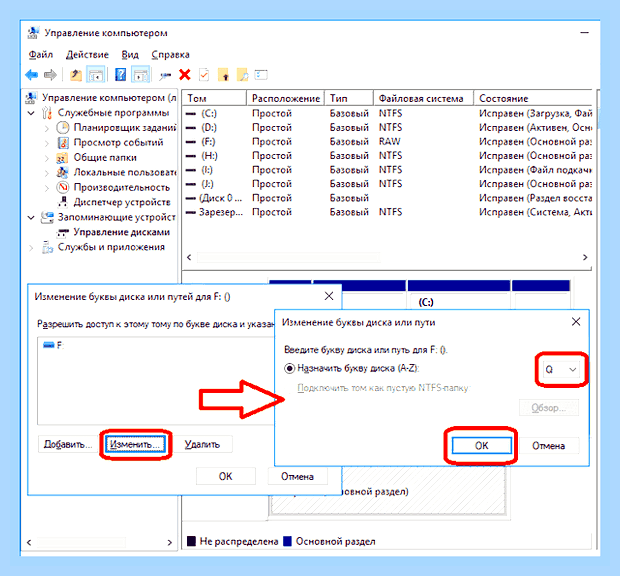Select Производительность in tree
This screenshot has height=576, width=620.
pos(122,187)
